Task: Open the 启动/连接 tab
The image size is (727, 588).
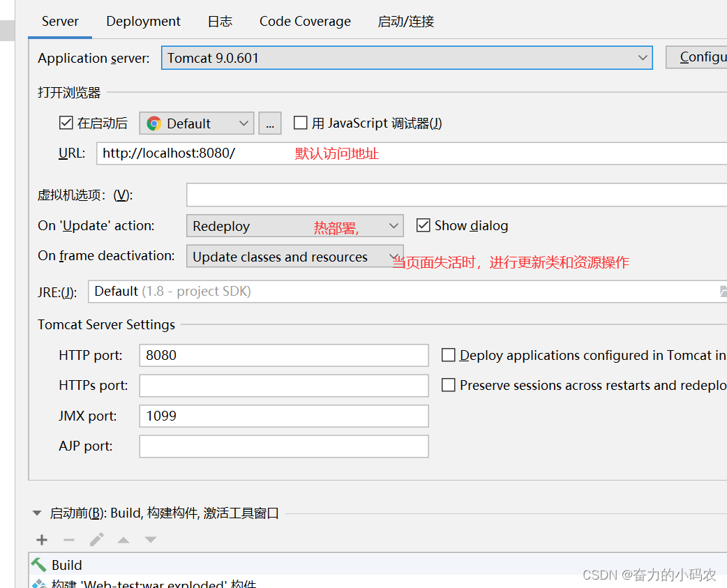Action: 405,22
